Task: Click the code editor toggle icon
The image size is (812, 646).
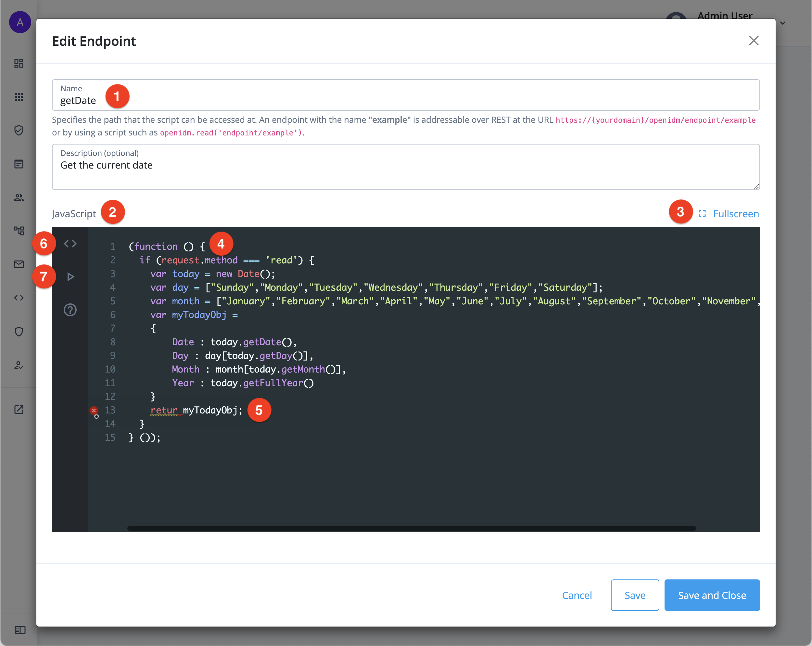Action: pos(70,244)
